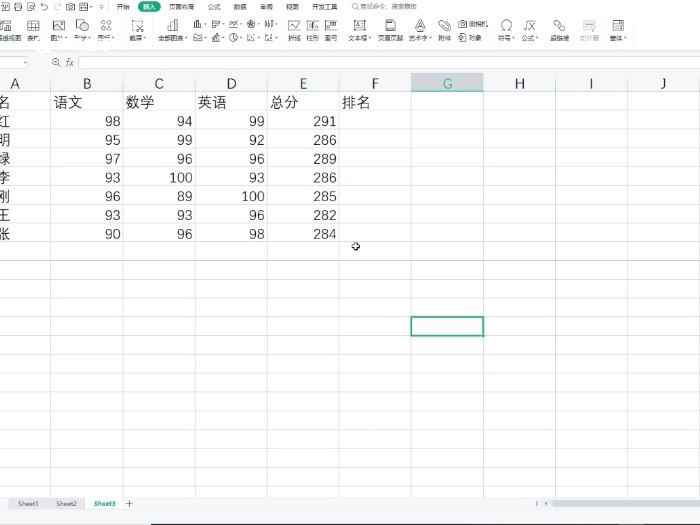Select column G header
The width and height of the screenshot is (700, 525).
pyautogui.click(x=447, y=83)
